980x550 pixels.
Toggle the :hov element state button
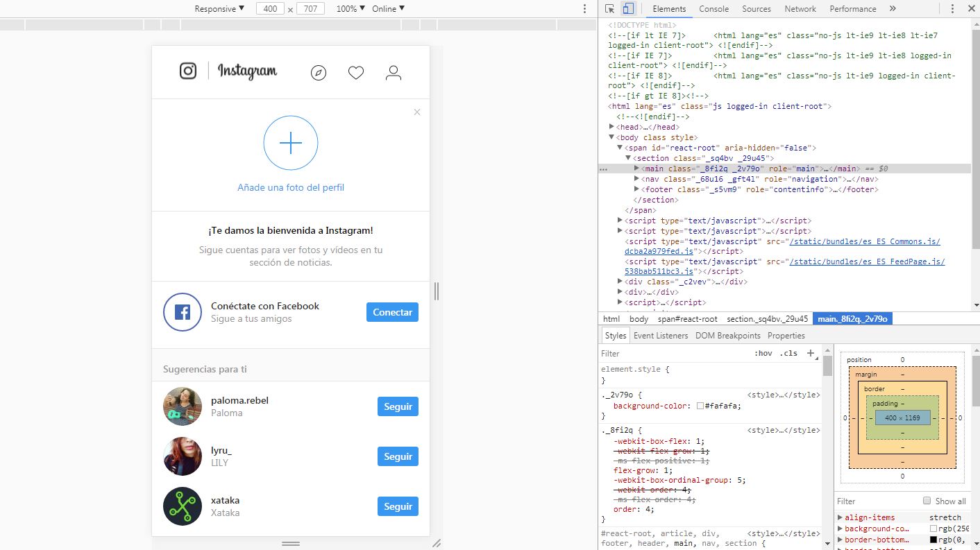coord(763,354)
